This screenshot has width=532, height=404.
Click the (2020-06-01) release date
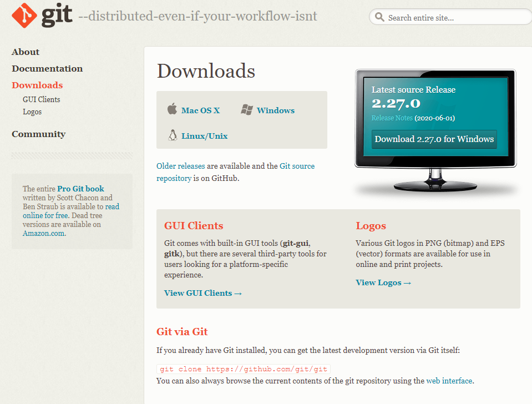click(x=434, y=118)
